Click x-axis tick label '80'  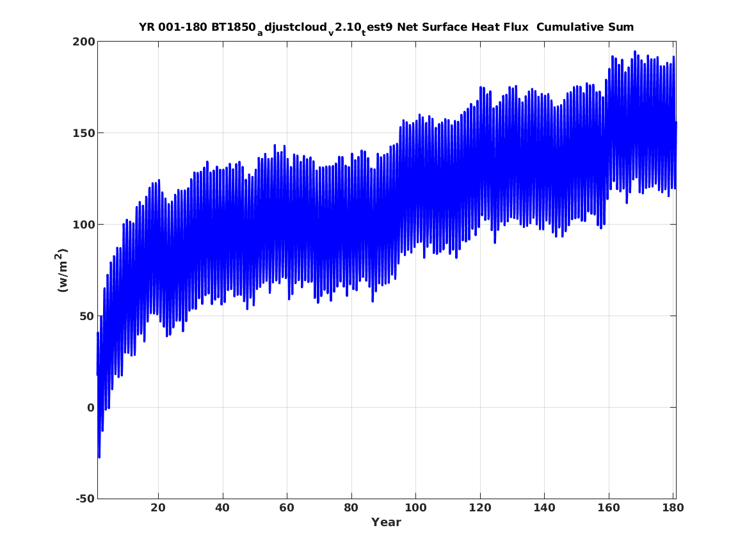tap(351, 508)
